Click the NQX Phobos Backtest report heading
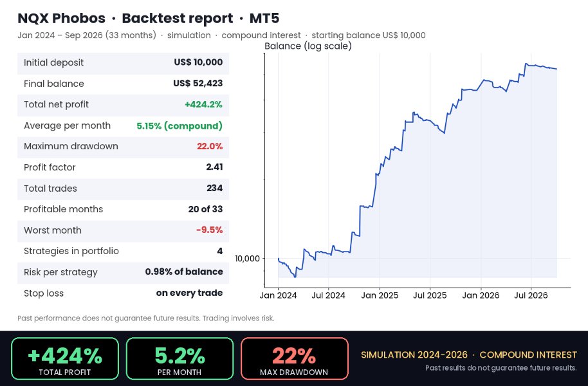Screen dimensions: 588x386 coord(149,19)
